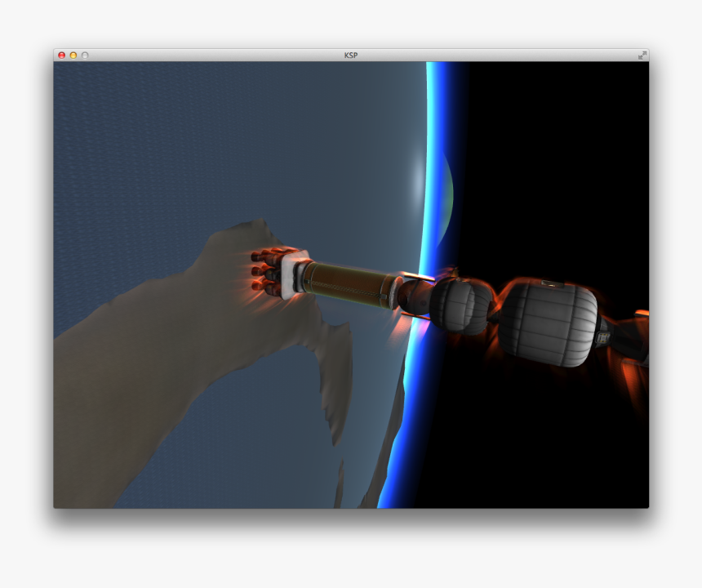Enter fullscreen using the title bar arrows icon
Viewport: 702px width, 588px height.
(642, 55)
